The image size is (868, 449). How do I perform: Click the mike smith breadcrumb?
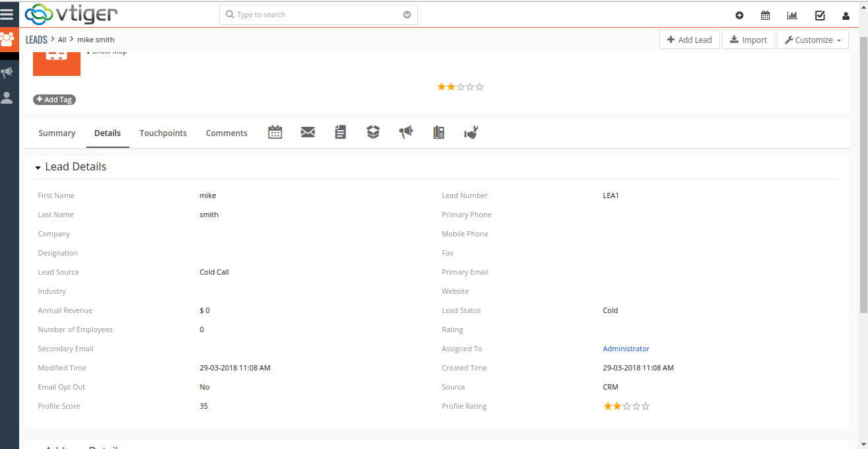coord(96,40)
